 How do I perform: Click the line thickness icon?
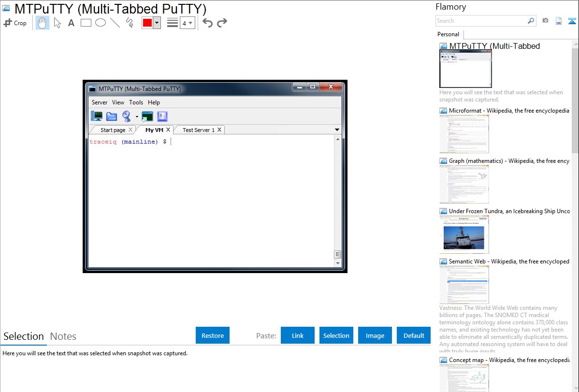click(173, 23)
